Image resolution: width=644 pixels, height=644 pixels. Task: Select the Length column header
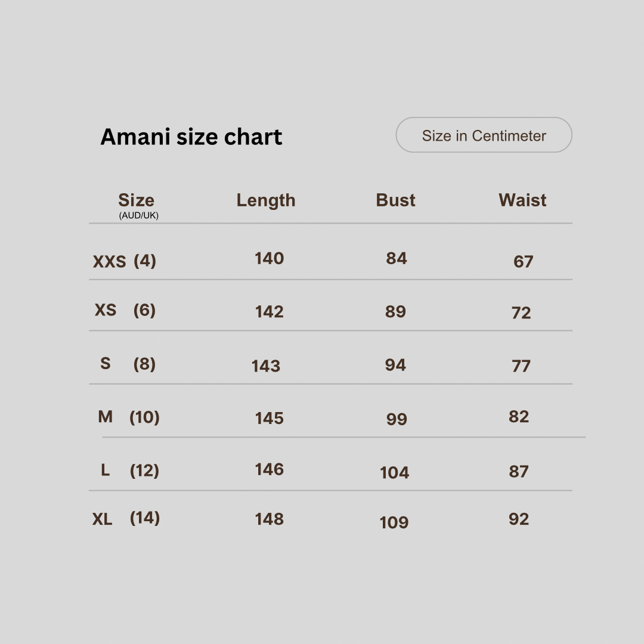265,200
